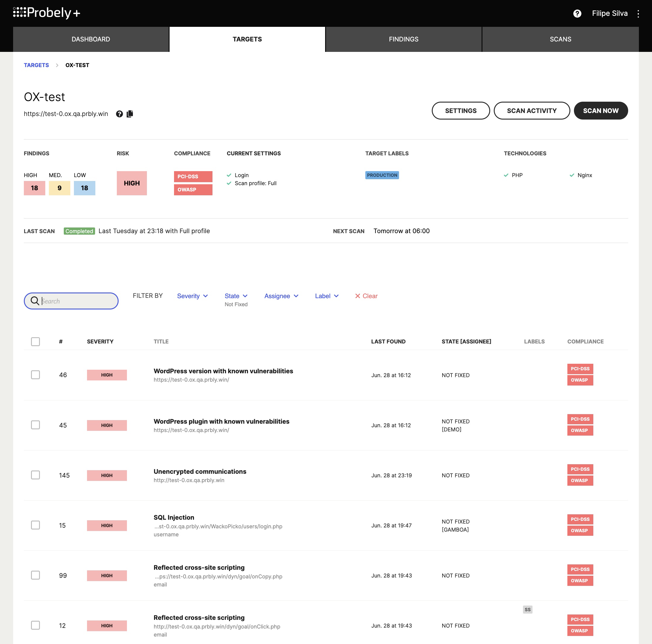Image resolution: width=652 pixels, height=644 pixels.
Task: Expand the Assignee filter dropdown
Action: (x=281, y=296)
